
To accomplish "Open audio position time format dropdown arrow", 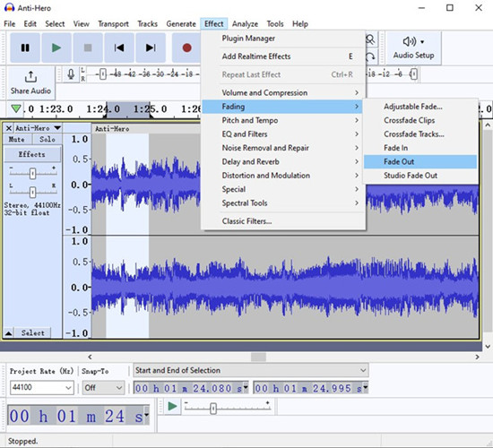I will (x=146, y=416).
